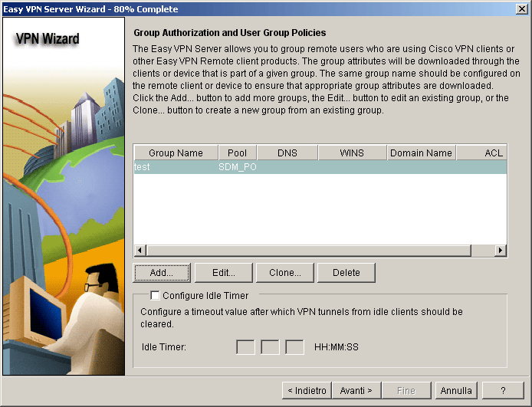The width and height of the screenshot is (532, 407).
Task: Go back with the Indietro button
Action: [307, 391]
